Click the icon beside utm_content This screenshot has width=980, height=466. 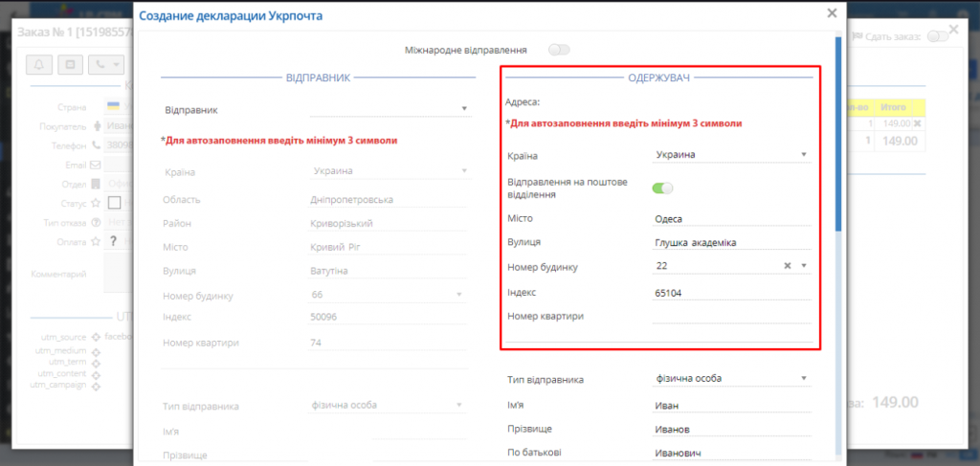(x=96, y=375)
